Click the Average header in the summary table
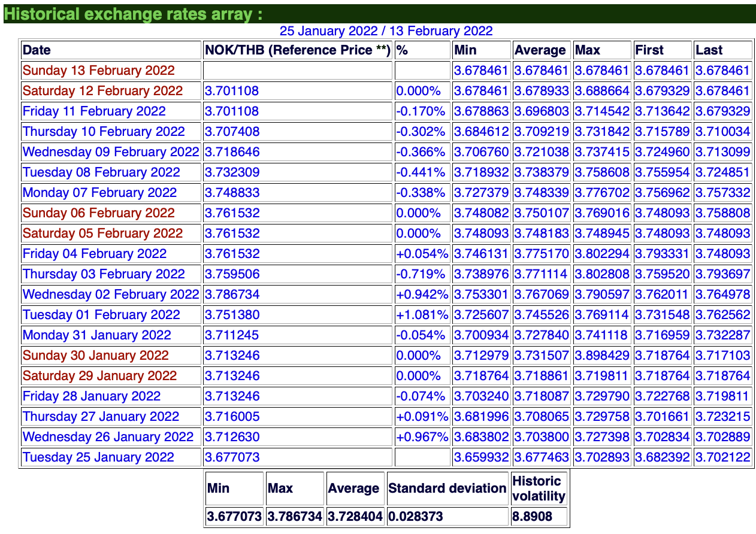Viewport: 756px width, 534px height. [x=353, y=489]
